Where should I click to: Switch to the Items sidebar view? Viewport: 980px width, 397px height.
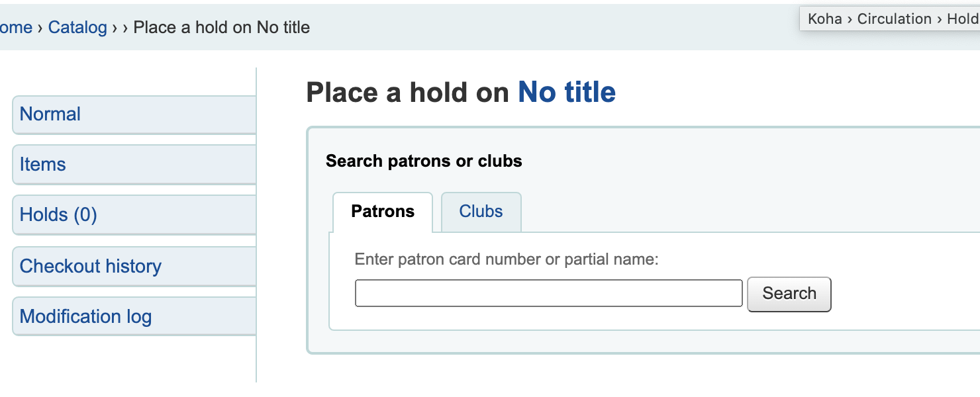(x=43, y=164)
